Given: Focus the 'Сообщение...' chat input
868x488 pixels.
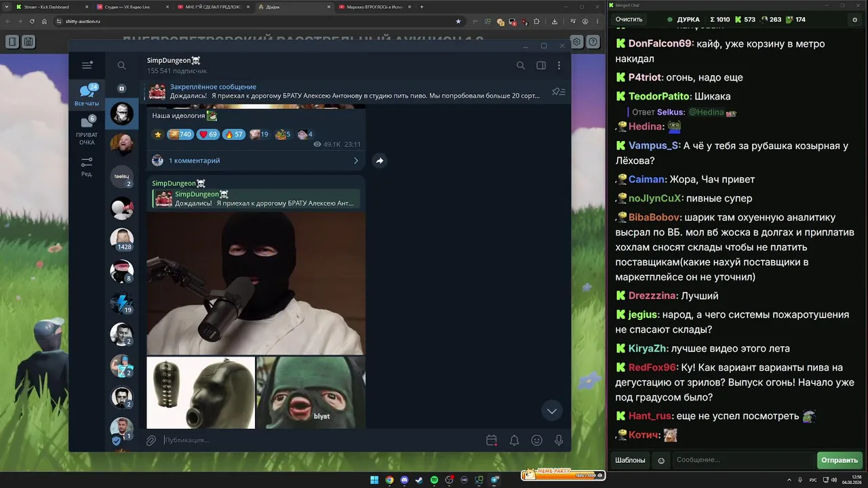Looking at the screenshot, I should pyautogui.click(x=743, y=460).
